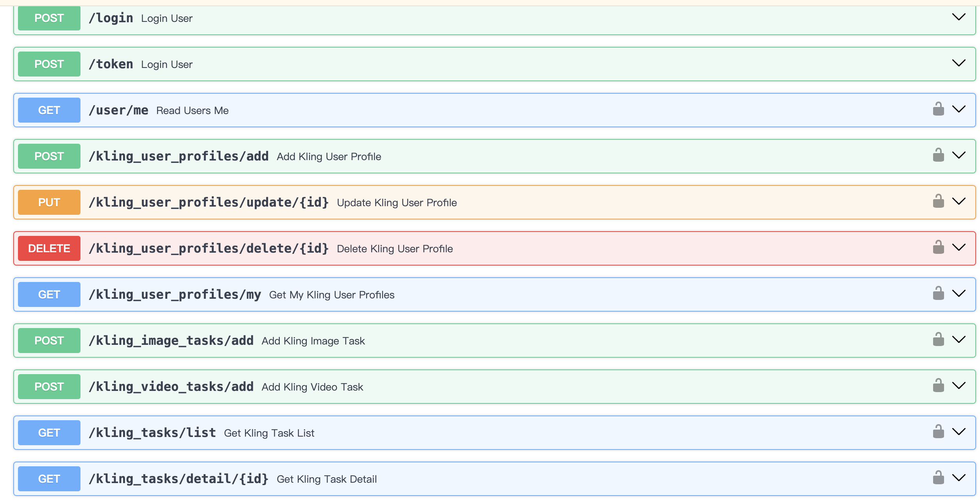This screenshot has height=503, width=980.
Task: Open the /kling_tasks/detail/{id} path
Action: click(x=179, y=479)
